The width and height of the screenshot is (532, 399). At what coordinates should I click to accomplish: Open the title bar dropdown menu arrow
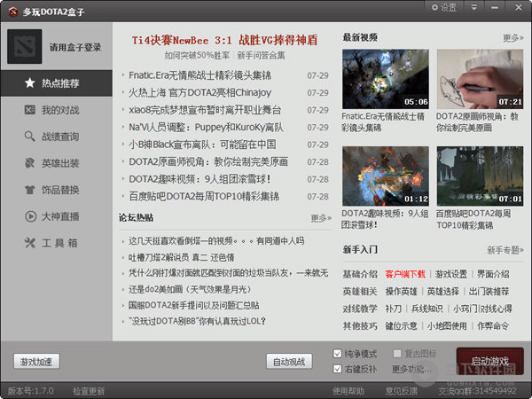coord(474,7)
